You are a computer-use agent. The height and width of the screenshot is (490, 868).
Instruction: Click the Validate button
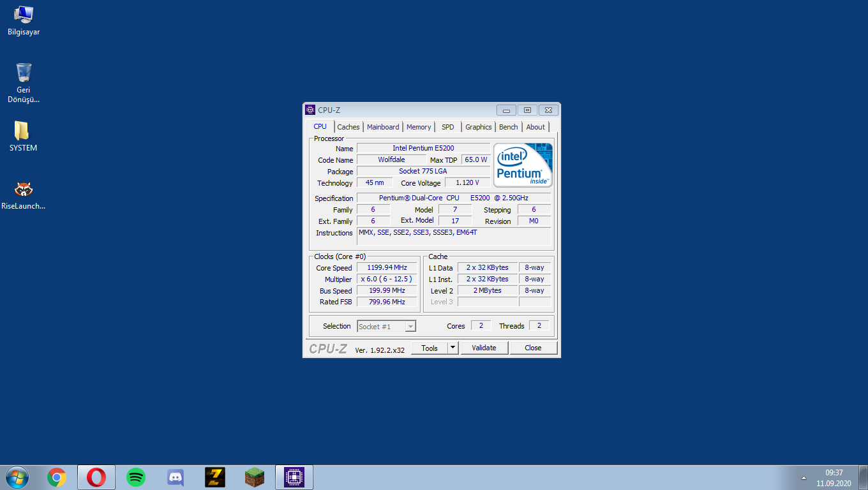click(x=484, y=347)
